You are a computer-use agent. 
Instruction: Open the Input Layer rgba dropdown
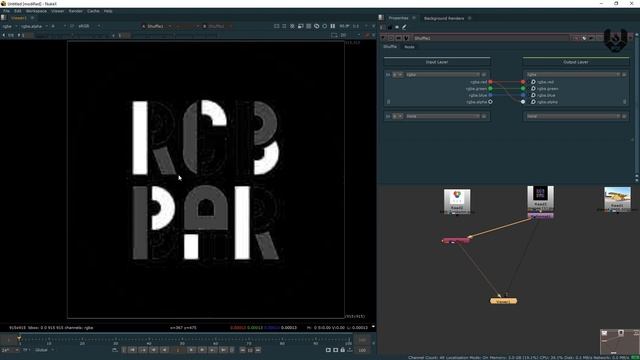click(442, 75)
